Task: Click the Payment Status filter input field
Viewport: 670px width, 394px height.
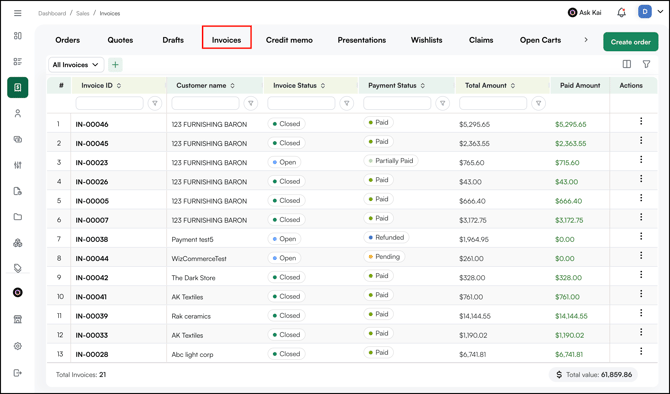Action: [x=397, y=103]
